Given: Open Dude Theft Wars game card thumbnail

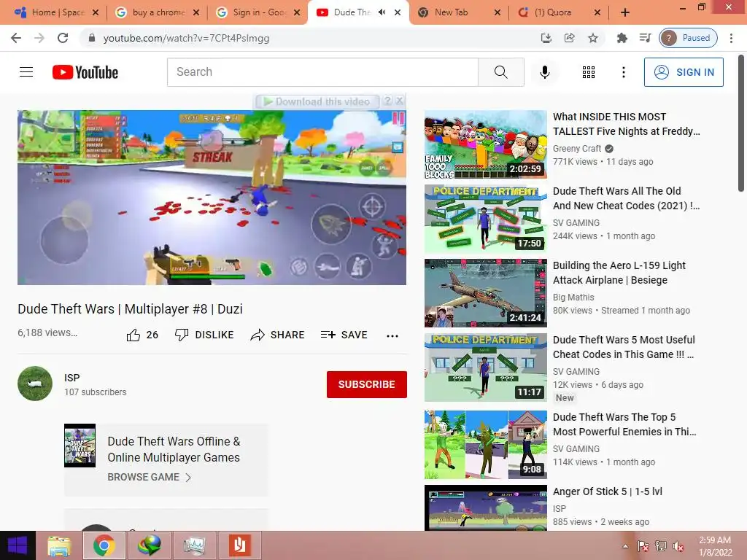Looking at the screenshot, I should click(x=80, y=446).
